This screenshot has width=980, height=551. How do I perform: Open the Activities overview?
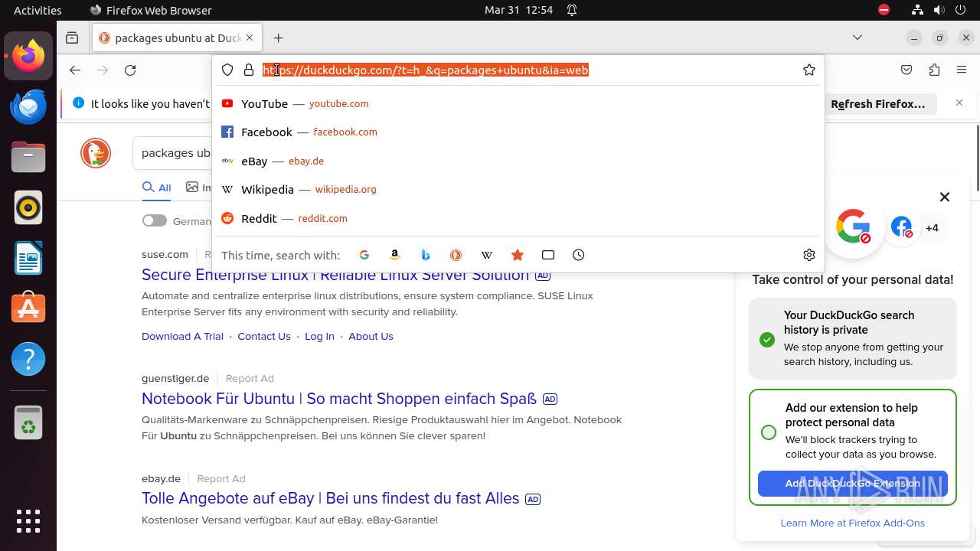38,10
